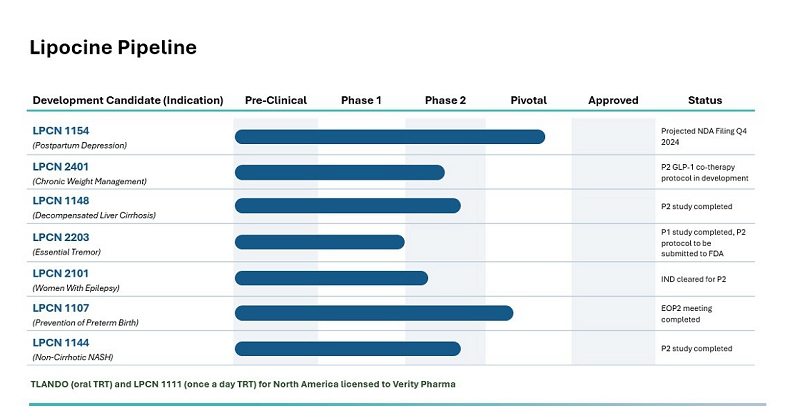The image size is (785, 408).
Task: Click the LPCN 1107 candidate name
Action: 60,308
